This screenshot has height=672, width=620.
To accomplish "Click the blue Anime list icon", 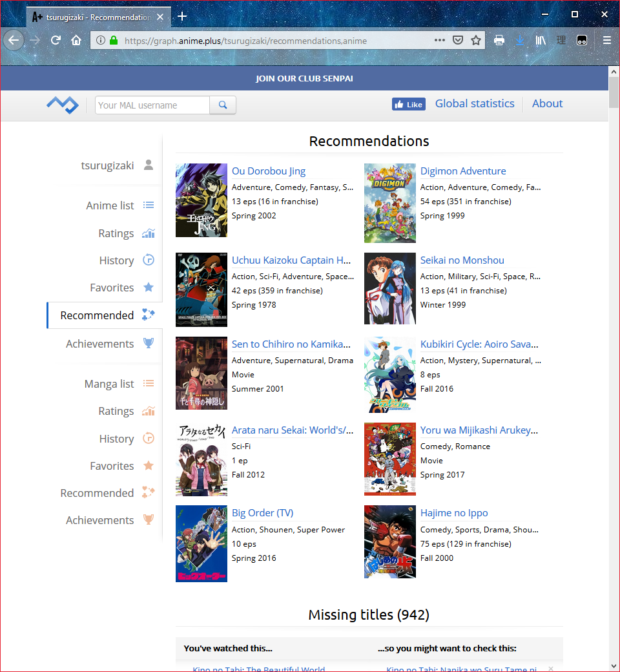I will pyautogui.click(x=149, y=205).
